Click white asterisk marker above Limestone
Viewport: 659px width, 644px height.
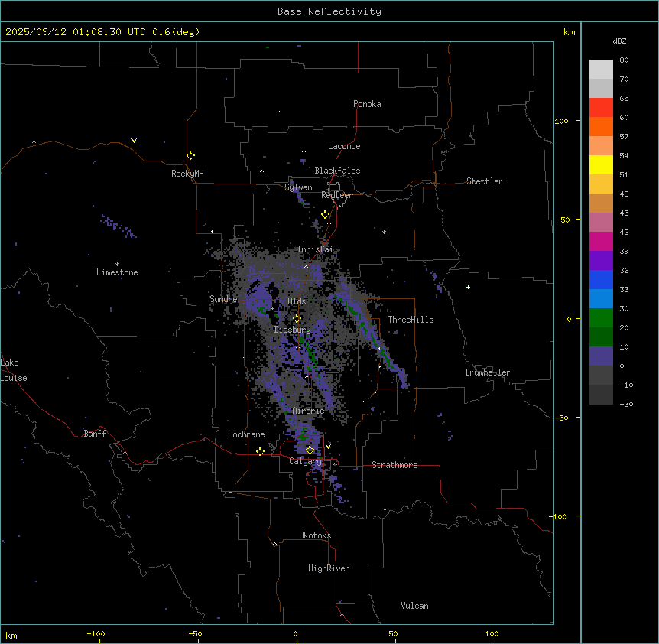(x=117, y=264)
